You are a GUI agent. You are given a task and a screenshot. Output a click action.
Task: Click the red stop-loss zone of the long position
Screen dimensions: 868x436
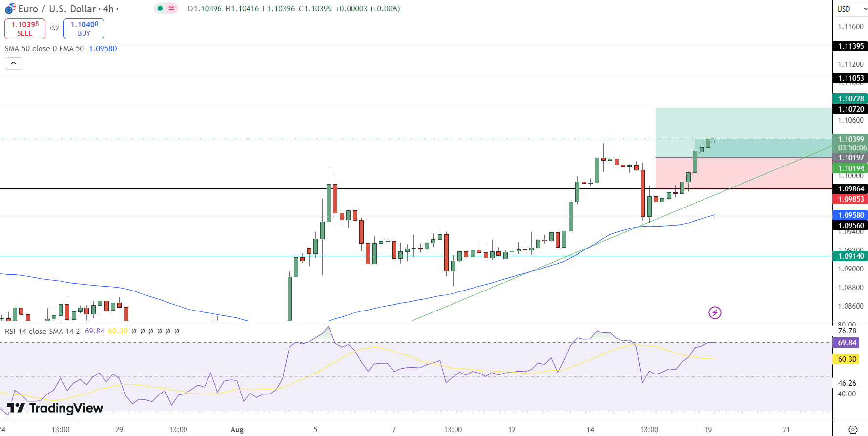click(744, 173)
